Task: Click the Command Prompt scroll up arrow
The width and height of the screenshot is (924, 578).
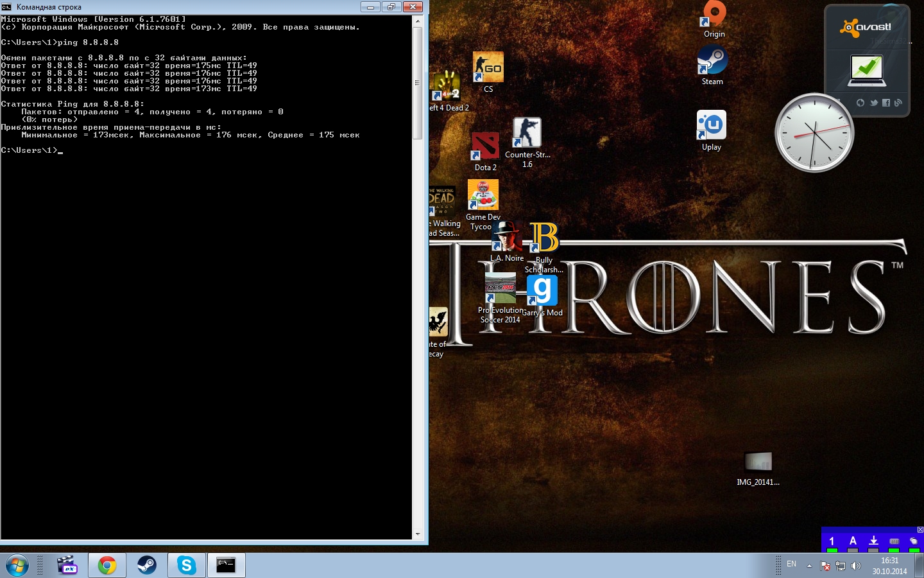Action: pos(418,21)
